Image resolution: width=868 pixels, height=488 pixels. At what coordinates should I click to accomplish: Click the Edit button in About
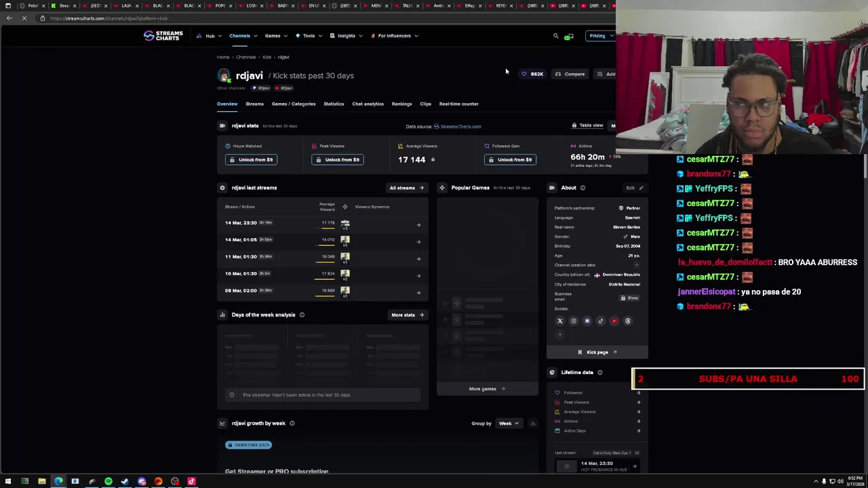[x=634, y=188]
